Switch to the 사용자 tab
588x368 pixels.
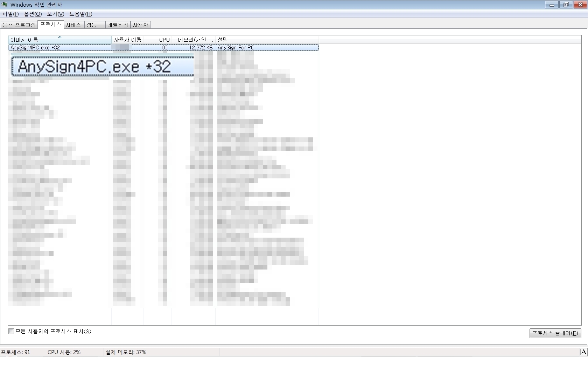pos(141,25)
